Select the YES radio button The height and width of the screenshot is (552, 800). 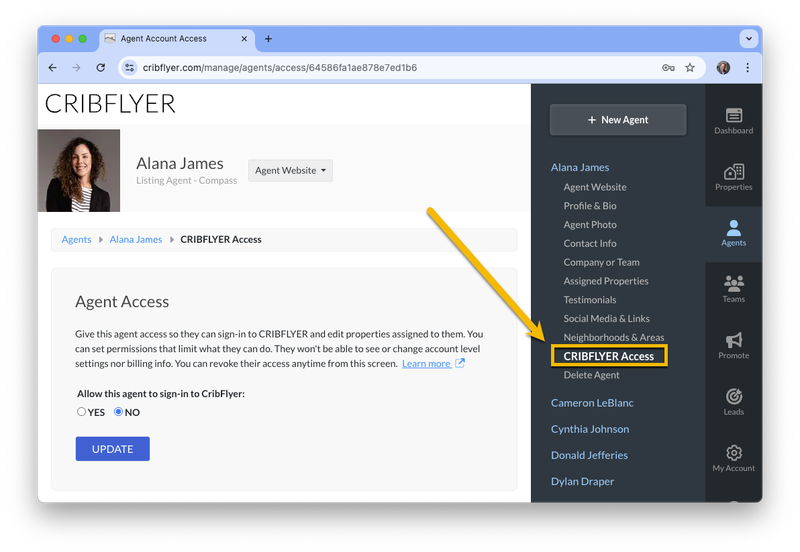tap(81, 411)
